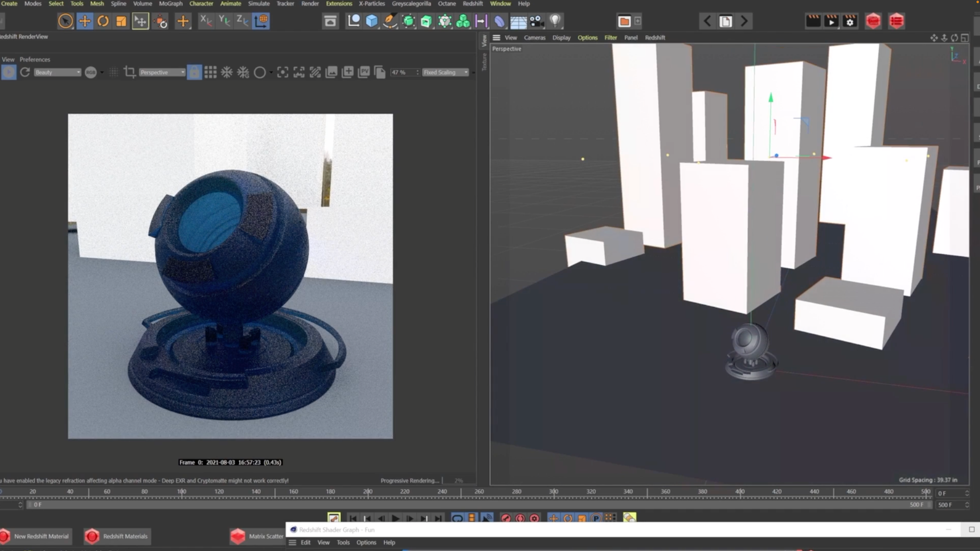This screenshot has height=551, width=980.
Task: Refresh the Redshift RenderView
Action: click(25, 72)
